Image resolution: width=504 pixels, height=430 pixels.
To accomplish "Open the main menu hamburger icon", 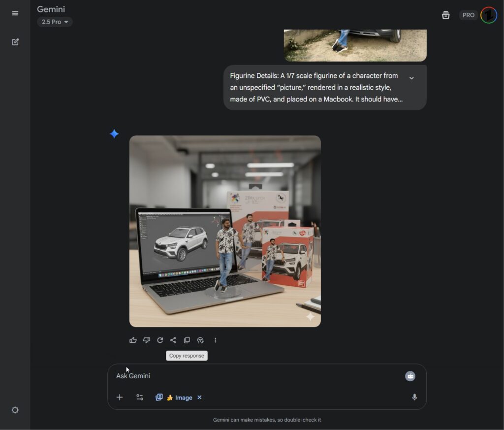I will click(x=15, y=13).
